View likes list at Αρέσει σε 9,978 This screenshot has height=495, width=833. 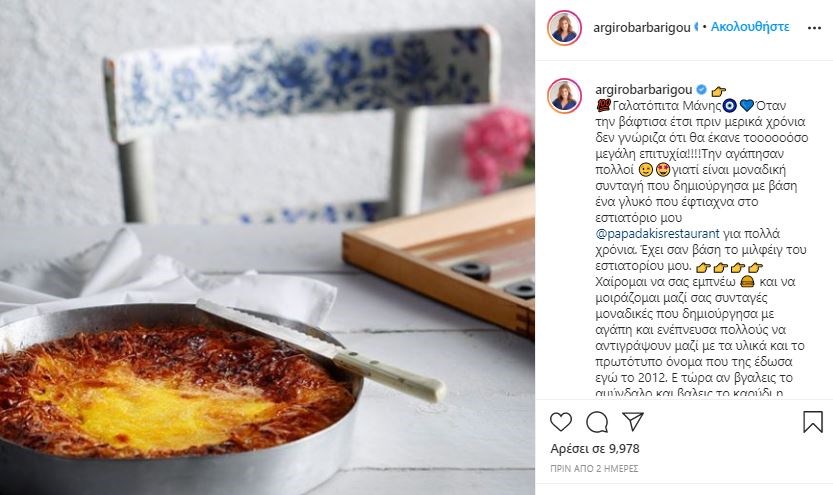click(x=595, y=449)
